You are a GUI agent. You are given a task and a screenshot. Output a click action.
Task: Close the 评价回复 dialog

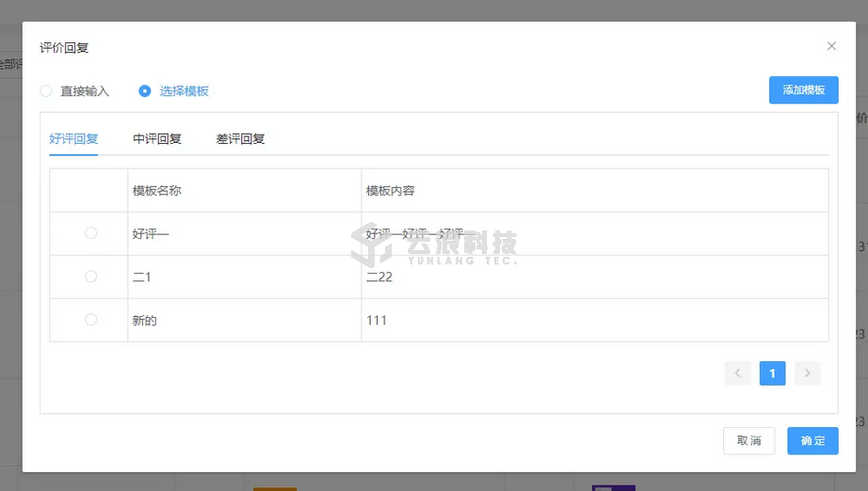click(831, 46)
